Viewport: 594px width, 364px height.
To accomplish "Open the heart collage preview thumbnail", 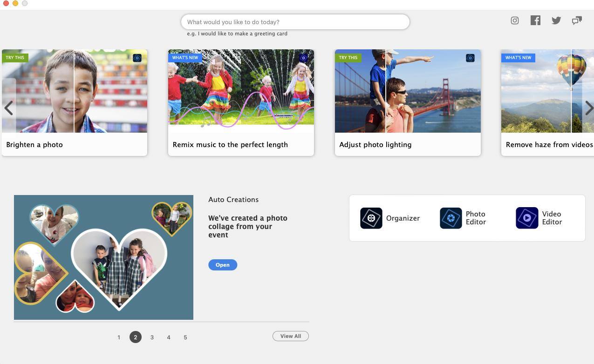I will (x=103, y=257).
